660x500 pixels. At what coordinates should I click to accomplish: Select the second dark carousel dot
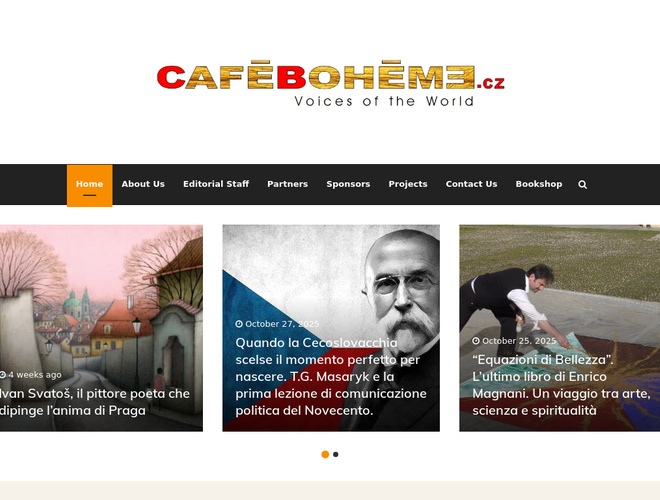[335, 454]
